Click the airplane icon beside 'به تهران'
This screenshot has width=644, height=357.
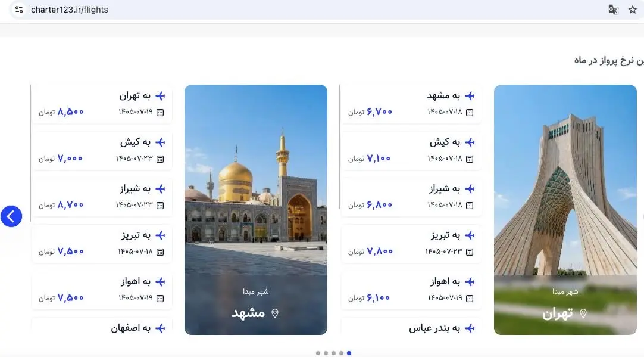[160, 96]
